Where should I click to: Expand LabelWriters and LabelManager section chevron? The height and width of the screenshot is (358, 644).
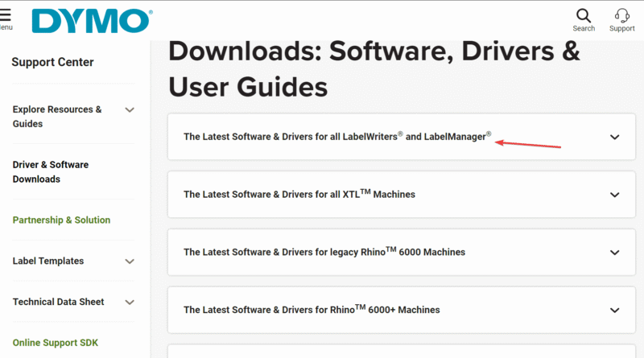[x=614, y=137]
